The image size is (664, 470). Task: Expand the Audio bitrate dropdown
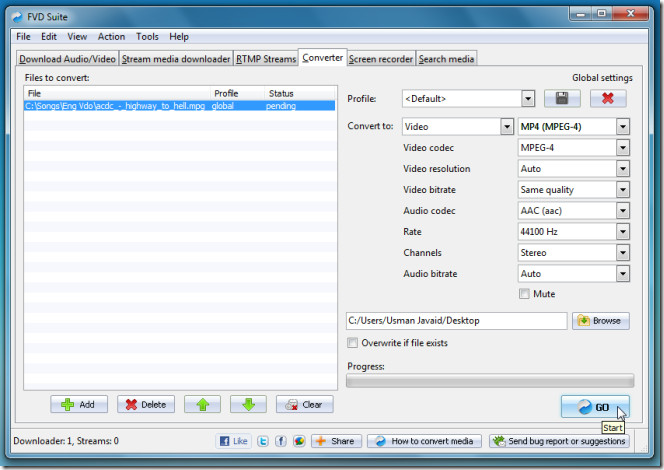(x=622, y=274)
